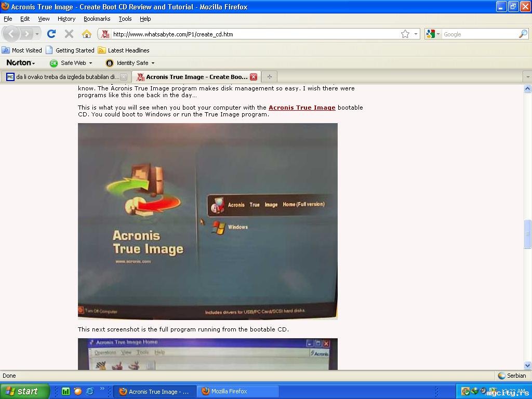Open the recent pages history dropdown arrow
The height and width of the screenshot is (399, 532).
[x=37, y=34]
